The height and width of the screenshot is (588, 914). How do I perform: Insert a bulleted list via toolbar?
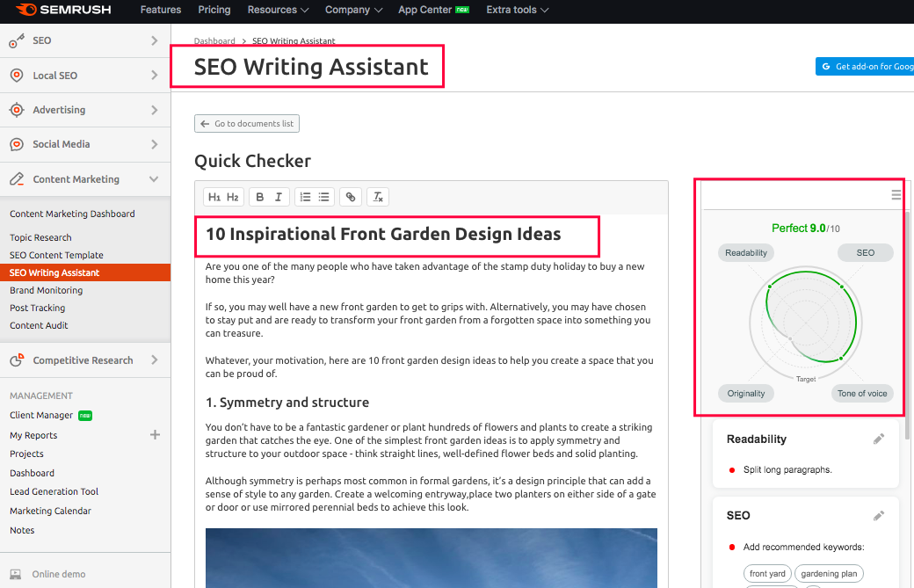[324, 197]
